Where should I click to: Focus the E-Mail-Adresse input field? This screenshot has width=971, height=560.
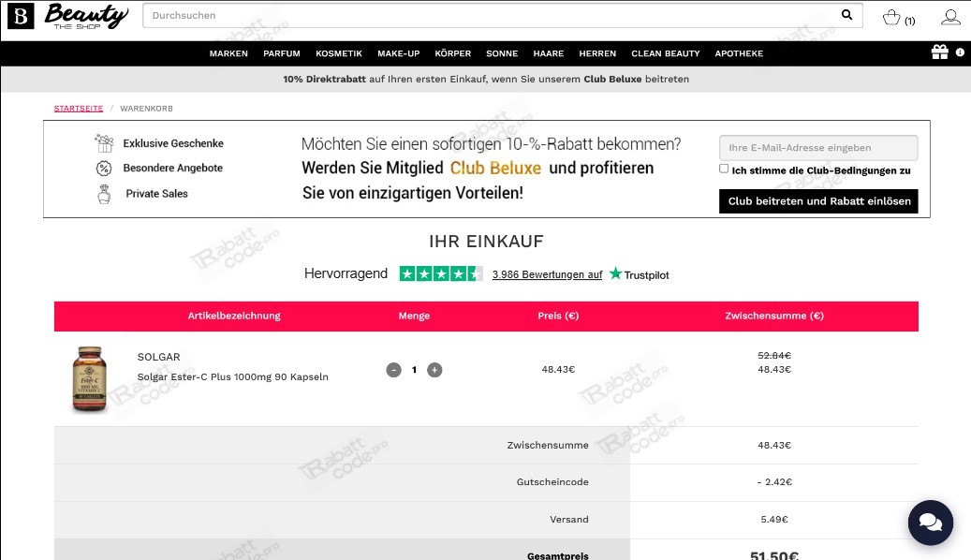point(818,148)
